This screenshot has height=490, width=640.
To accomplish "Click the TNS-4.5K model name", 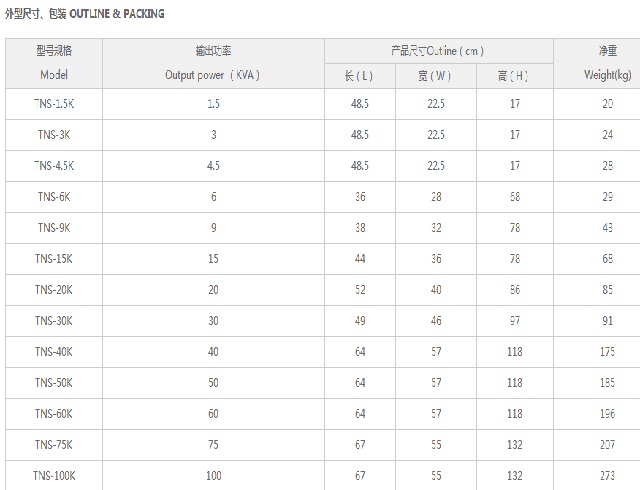I will pyautogui.click(x=54, y=166).
